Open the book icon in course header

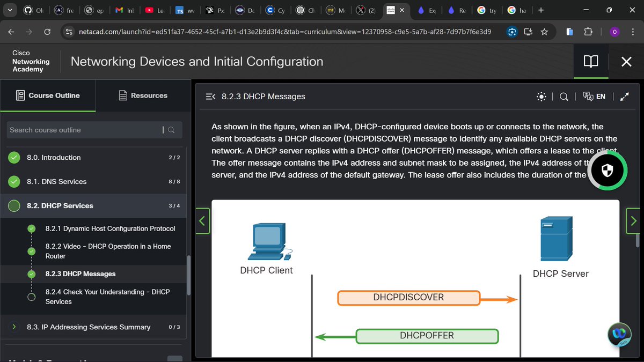pyautogui.click(x=591, y=62)
